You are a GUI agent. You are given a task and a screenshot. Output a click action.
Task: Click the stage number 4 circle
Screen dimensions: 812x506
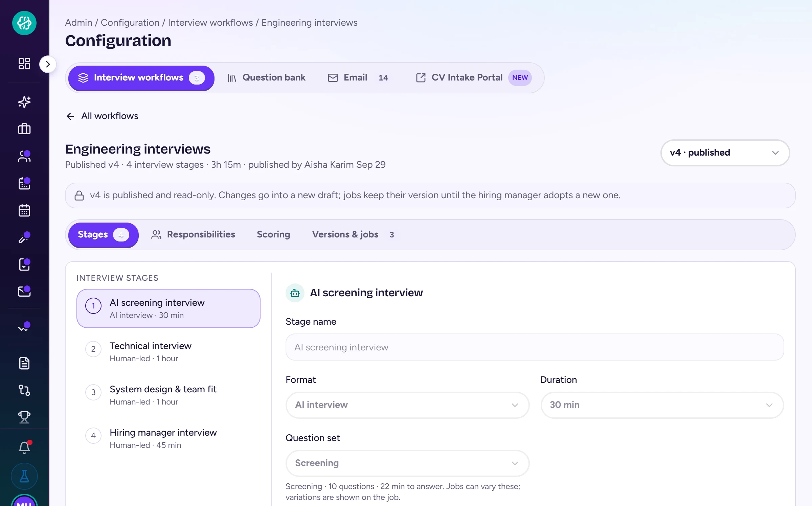pos(93,436)
